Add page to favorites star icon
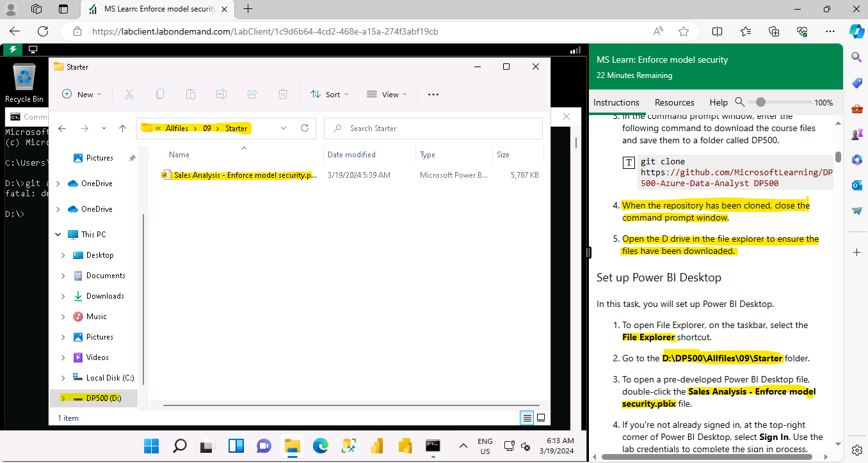868x463 pixels. 684,31
